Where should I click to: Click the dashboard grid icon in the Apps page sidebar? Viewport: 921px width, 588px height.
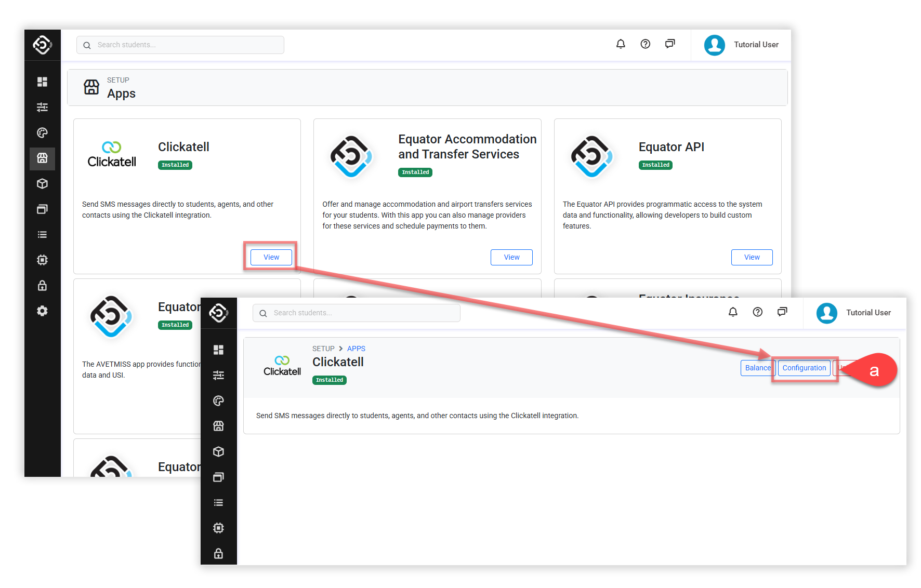click(42, 82)
